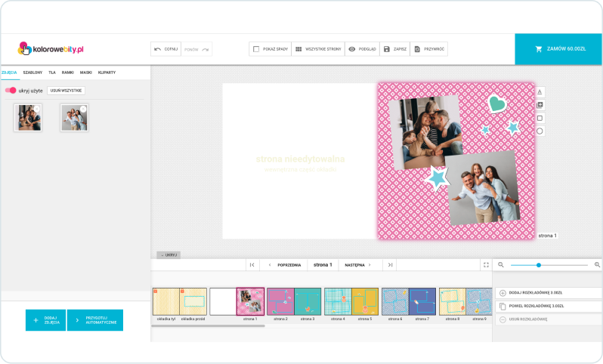Select the strona 4 thumbnail

pyautogui.click(x=337, y=301)
